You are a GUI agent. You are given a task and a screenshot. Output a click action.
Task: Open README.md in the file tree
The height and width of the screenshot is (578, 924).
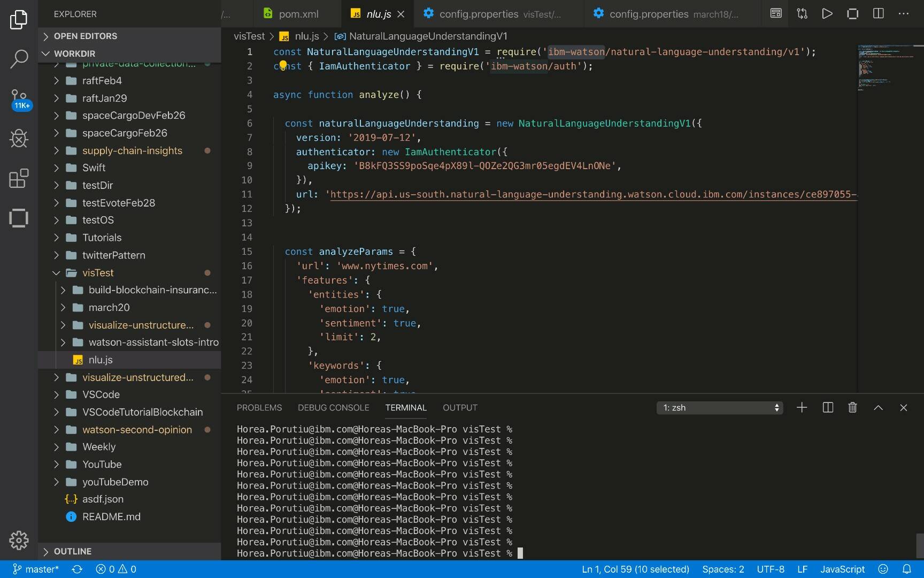click(x=129, y=517)
